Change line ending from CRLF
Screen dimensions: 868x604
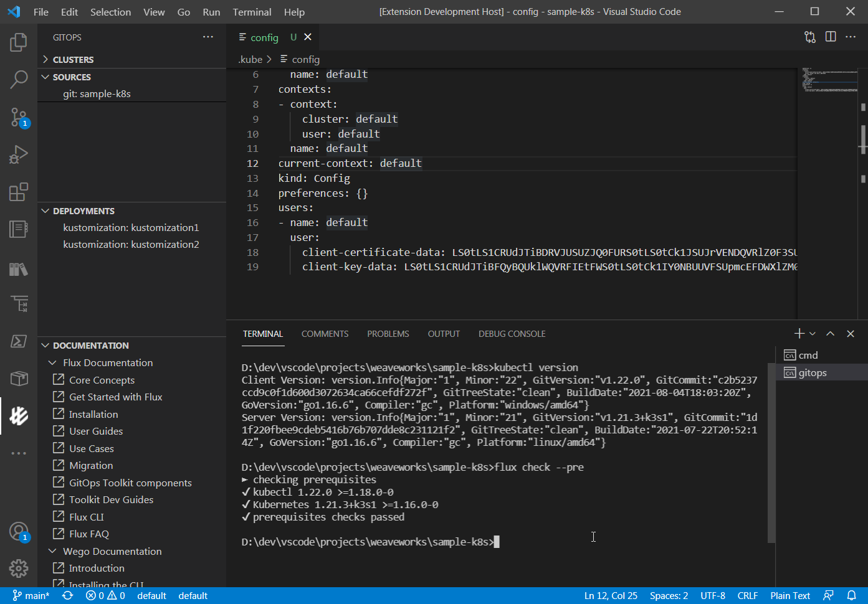tap(748, 596)
